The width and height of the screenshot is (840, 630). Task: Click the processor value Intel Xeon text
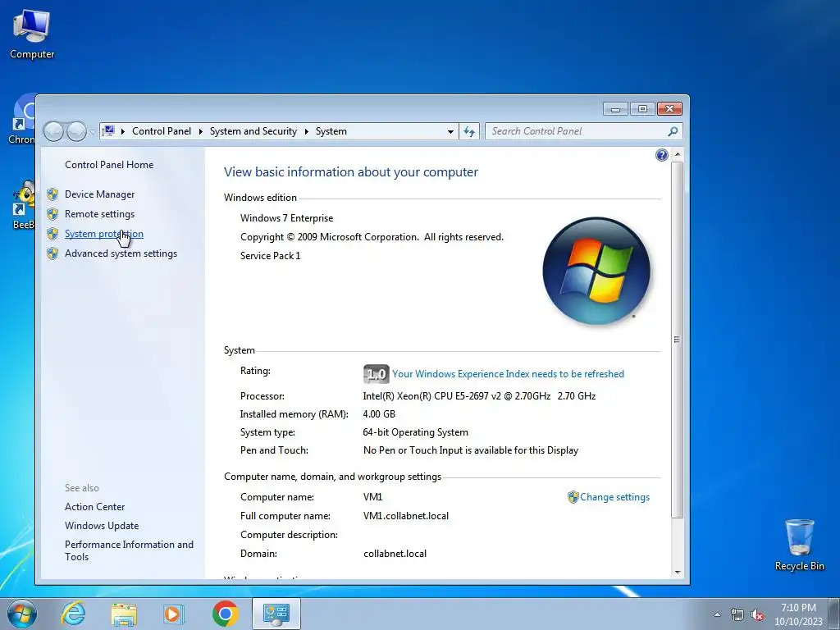tap(479, 396)
